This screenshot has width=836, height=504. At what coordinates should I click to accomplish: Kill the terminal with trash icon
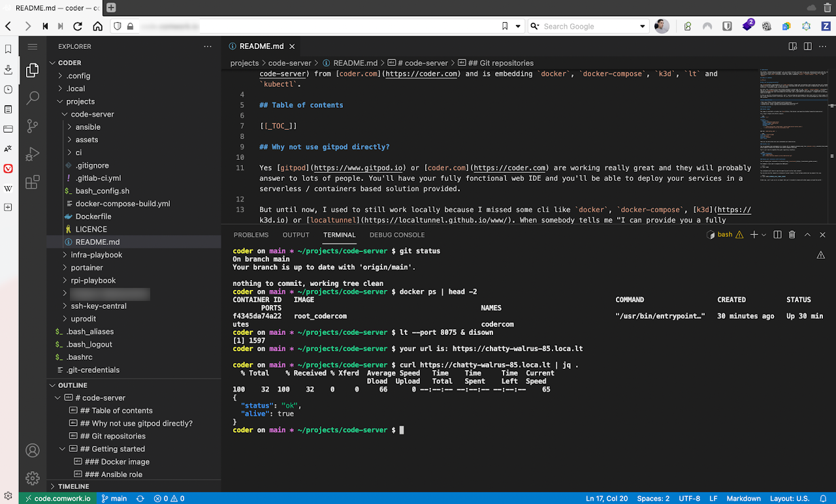point(792,234)
